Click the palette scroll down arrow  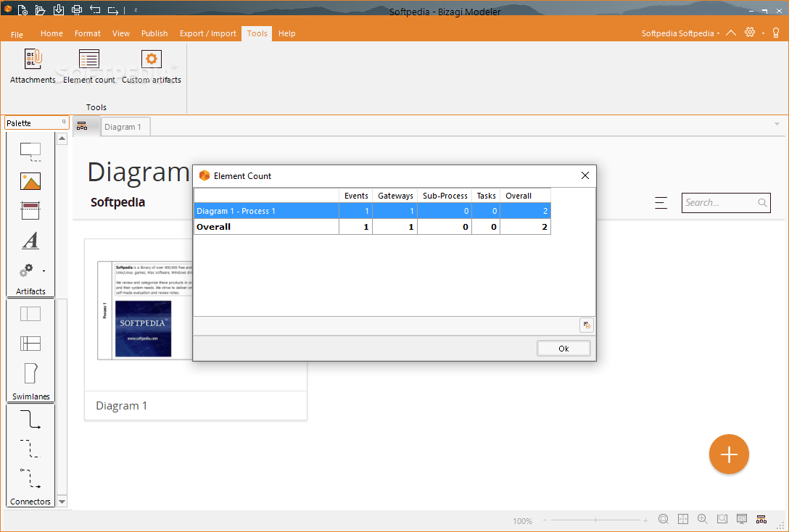(x=62, y=502)
